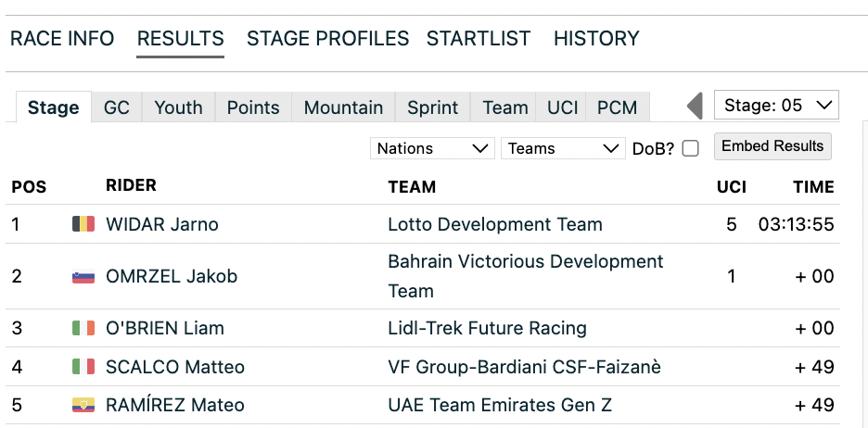Click the Italian flag beside Scalco Matteo
The width and height of the screenshot is (868, 428).
point(83,367)
